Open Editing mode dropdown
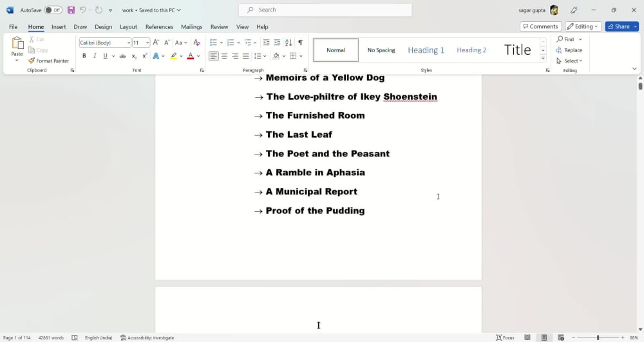The height and width of the screenshot is (342, 644). pos(583,26)
